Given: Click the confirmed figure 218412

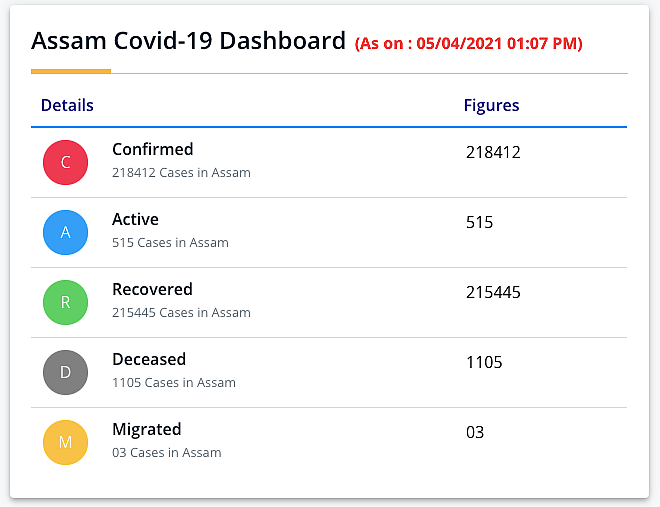Looking at the screenshot, I should point(493,152).
